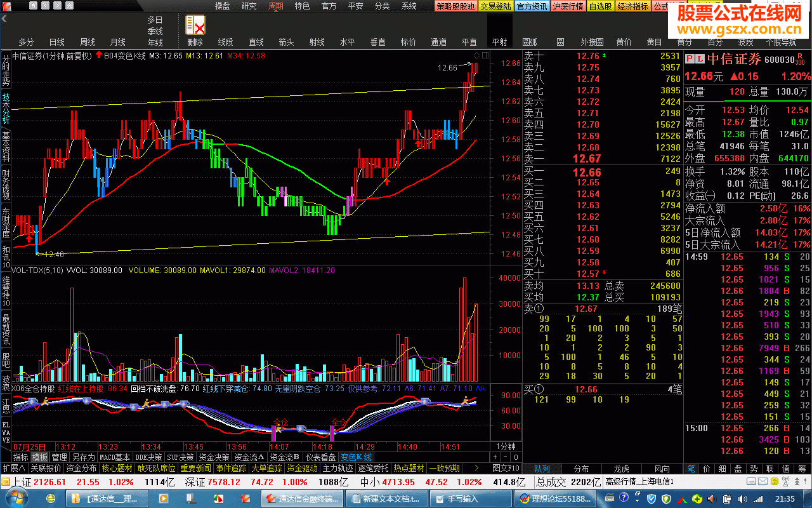Screen dimensions: 812x508
Task: Open the 东财深度 side tab
Action: (6, 224)
